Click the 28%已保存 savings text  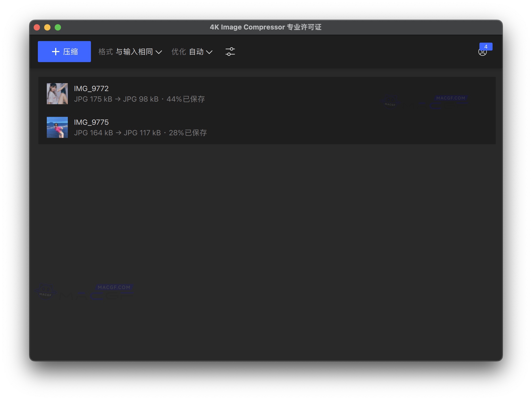(187, 133)
